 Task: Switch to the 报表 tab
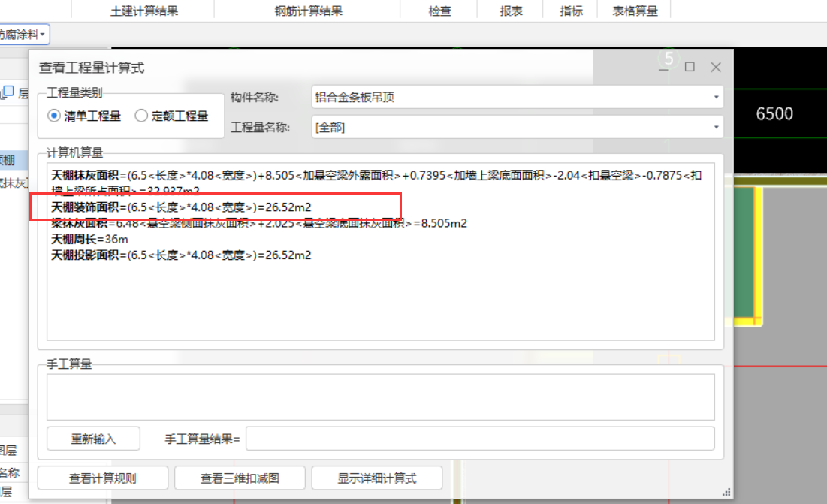(x=511, y=11)
